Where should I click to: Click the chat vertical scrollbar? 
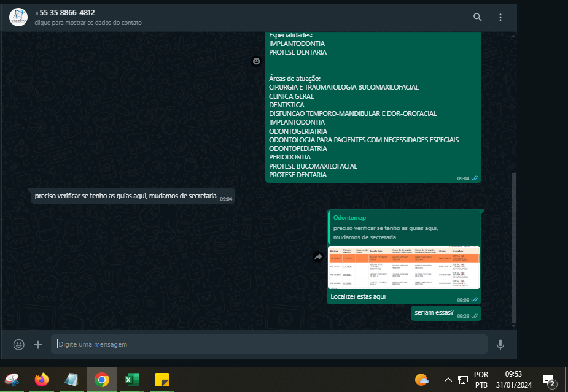coord(514,245)
